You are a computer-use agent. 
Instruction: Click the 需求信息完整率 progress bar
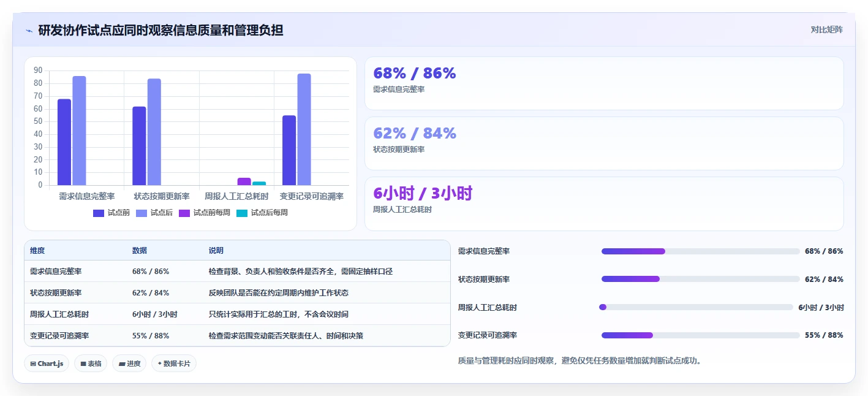(x=700, y=251)
